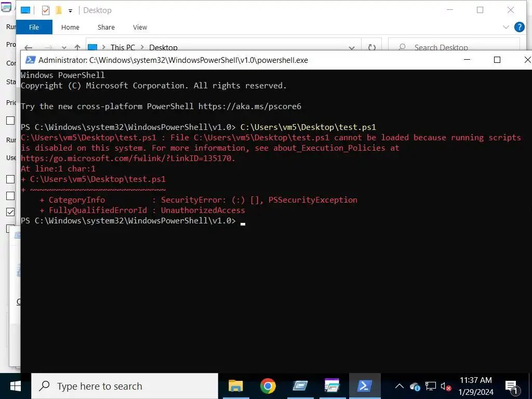Maximize the PowerShell window

[497, 60]
